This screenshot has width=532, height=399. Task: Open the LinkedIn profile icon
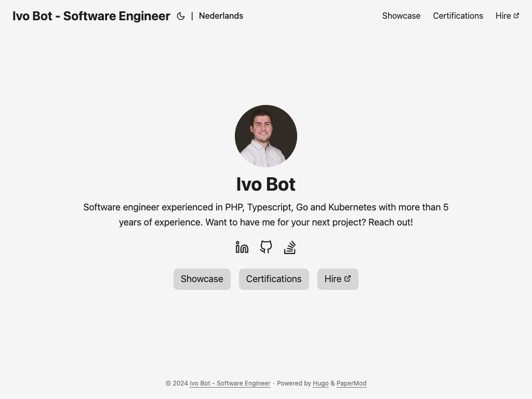point(242,247)
